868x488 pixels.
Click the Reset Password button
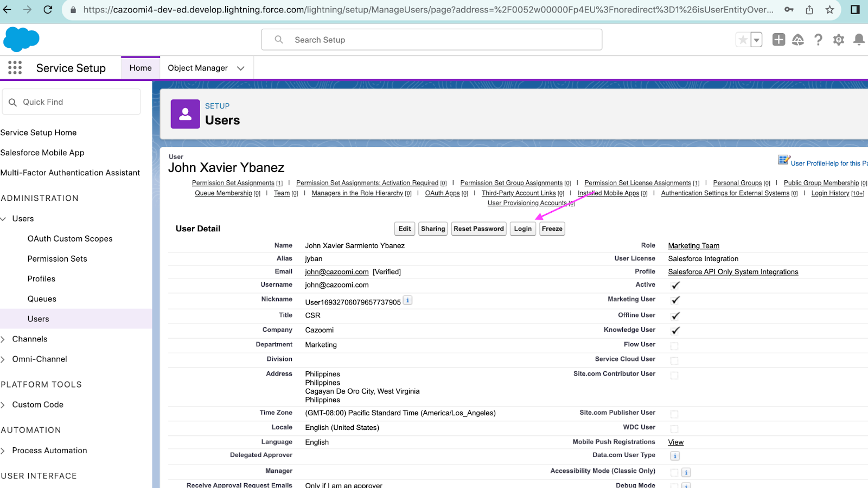click(479, 229)
